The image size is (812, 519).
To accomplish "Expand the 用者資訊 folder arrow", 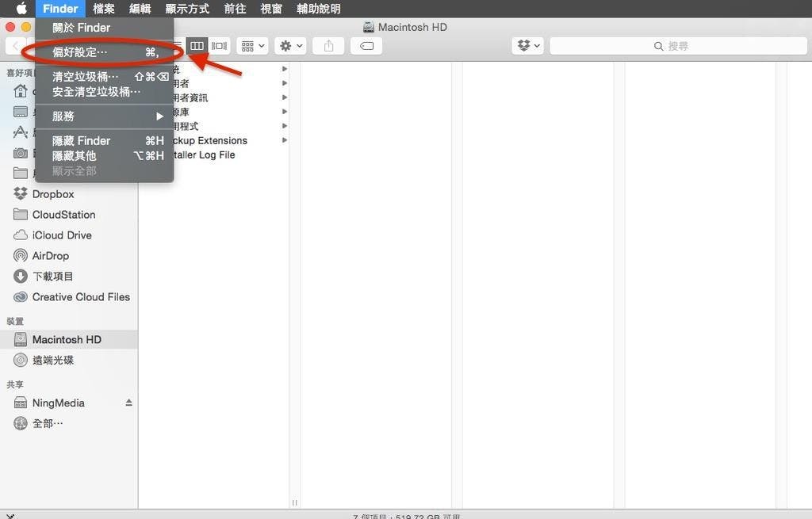I will pos(285,97).
